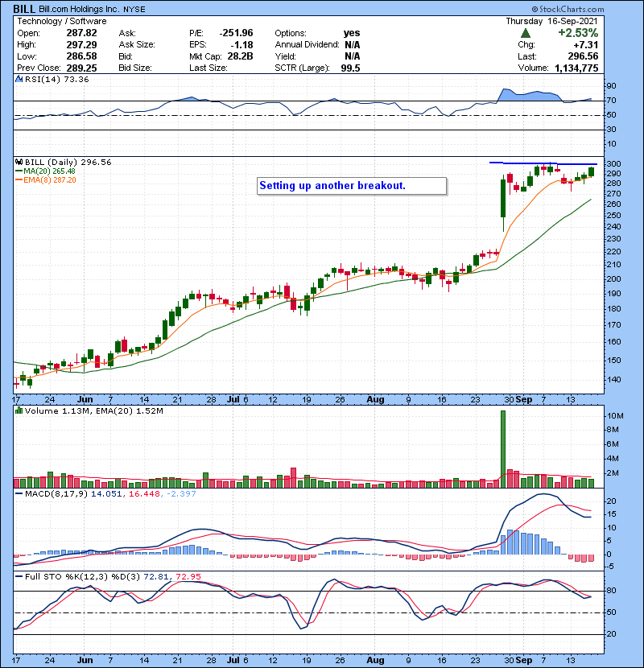Click the Mkt Cap value 28.2B
Screen dimensions: 644x668
click(241, 56)
